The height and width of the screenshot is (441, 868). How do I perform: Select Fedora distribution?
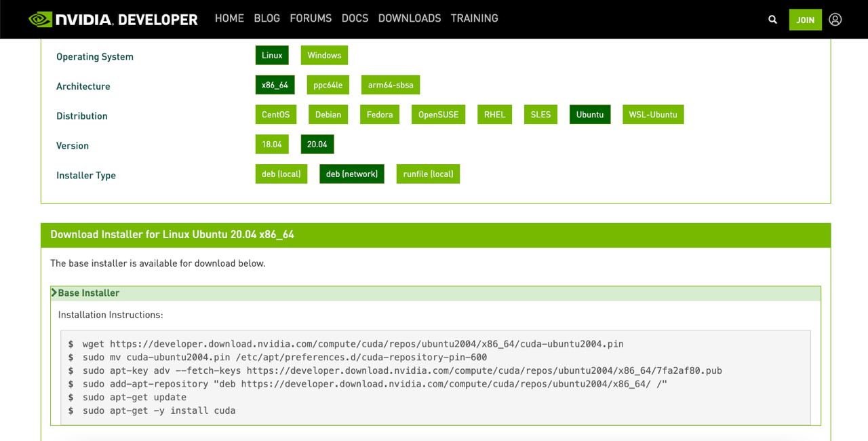point(380,115)
